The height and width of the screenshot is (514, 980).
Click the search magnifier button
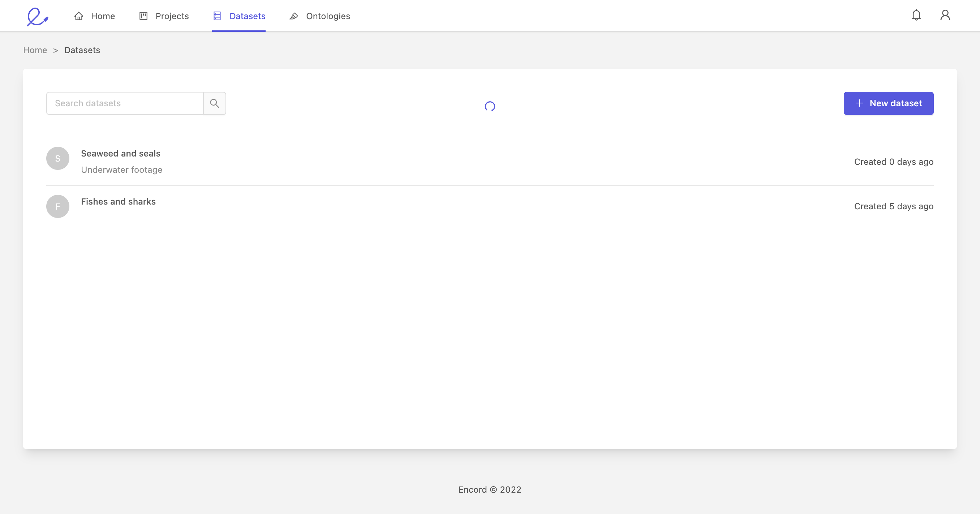pyautogui.click(x=215, y=103)
